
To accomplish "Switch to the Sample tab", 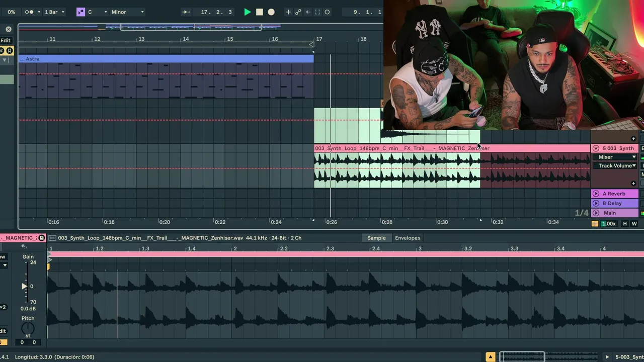I will 376,238.
